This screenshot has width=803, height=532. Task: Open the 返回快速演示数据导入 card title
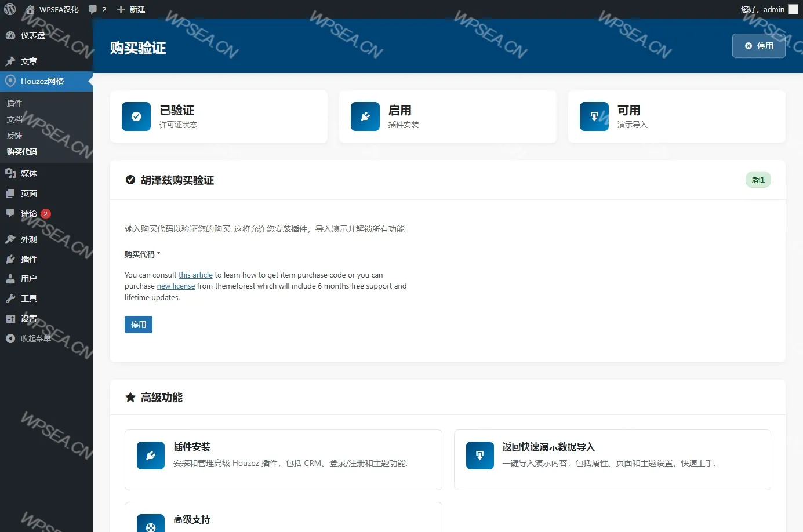coord(548,447)
